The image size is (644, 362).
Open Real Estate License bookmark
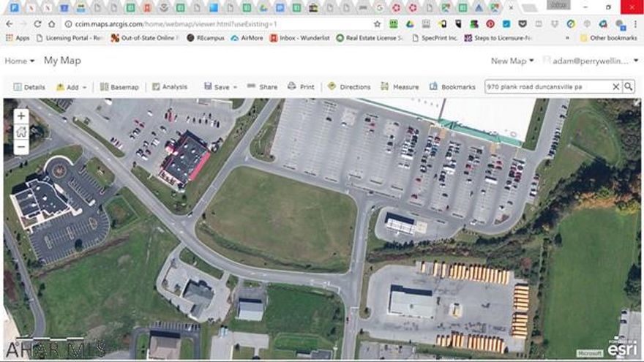pos(370,38)
